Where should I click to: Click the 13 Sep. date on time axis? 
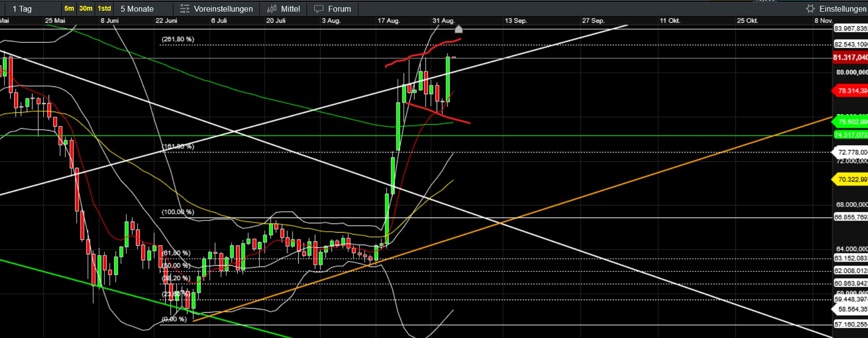pyautogui.click(x=516, y=20)
